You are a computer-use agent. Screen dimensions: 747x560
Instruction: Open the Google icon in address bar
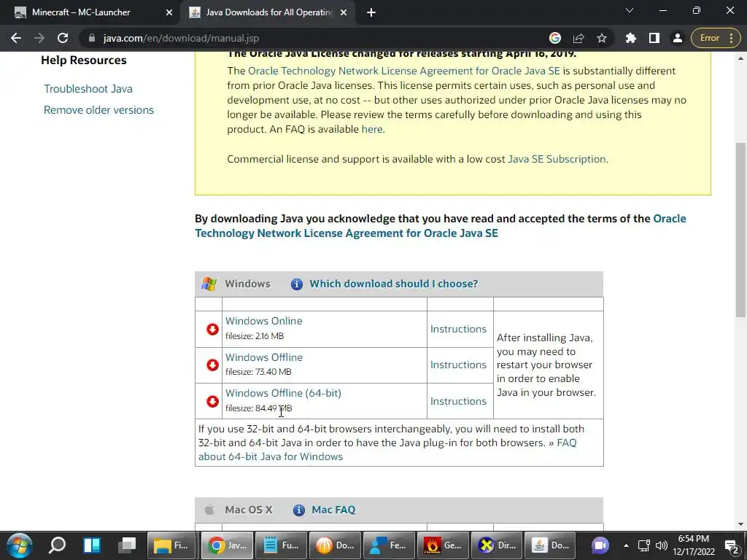click(555, 38)
